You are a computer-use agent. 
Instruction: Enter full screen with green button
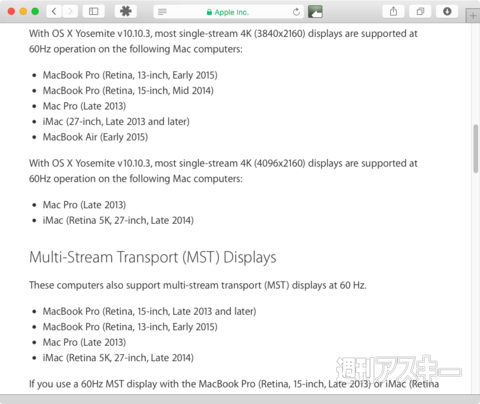[x=35, y=12]
